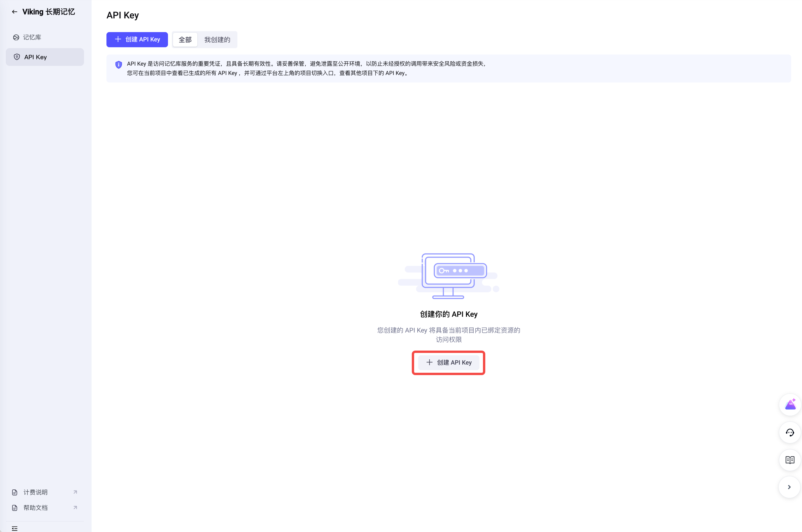Screen dimensions: 802x532
Task: Click the info shield icon in the notice banner
Action: click(x=118, y=64)
